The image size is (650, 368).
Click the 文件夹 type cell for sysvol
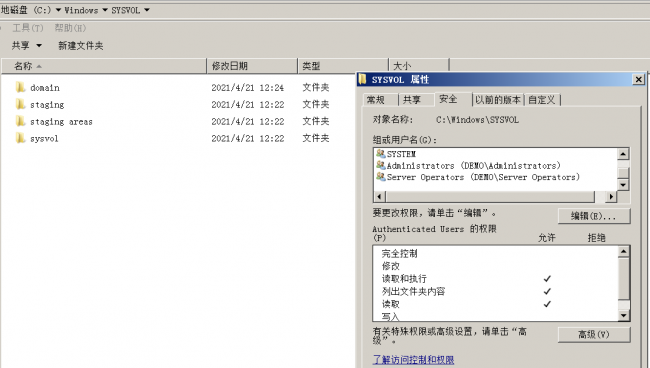[315, 138]
